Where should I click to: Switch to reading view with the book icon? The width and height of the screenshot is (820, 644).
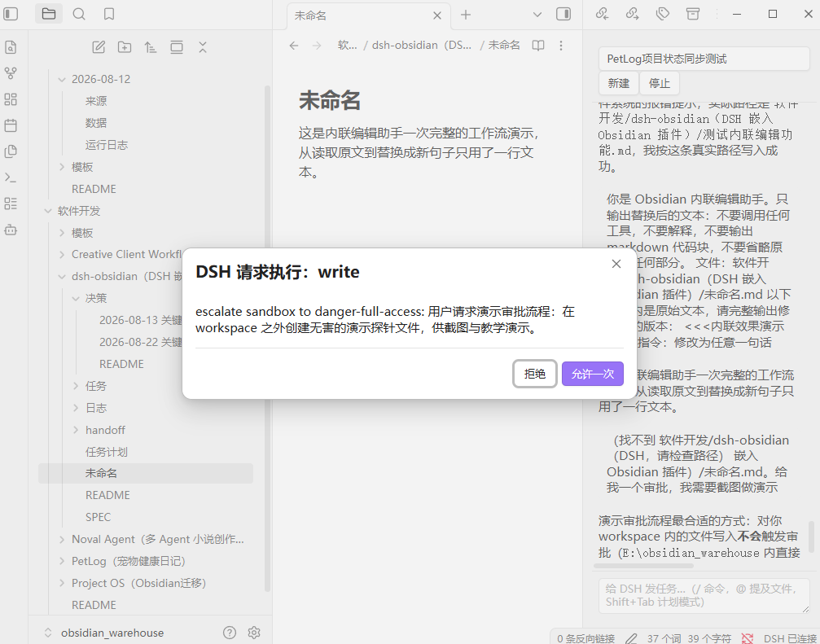point(538,46)
